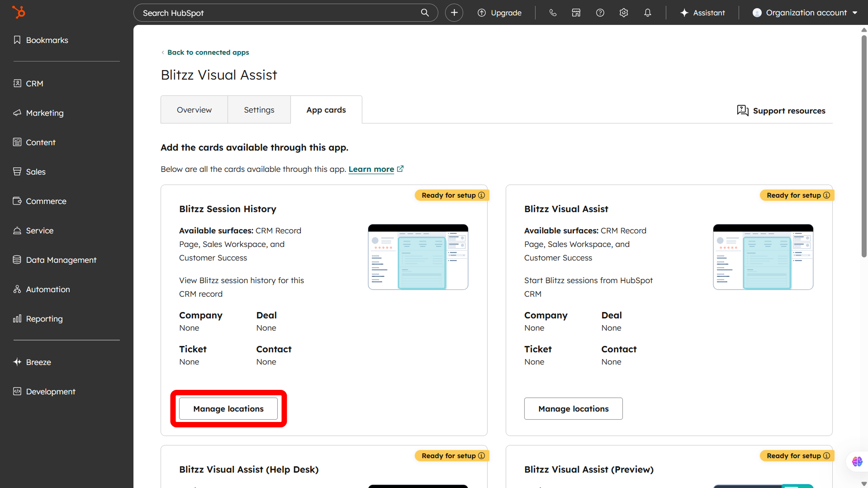Follow the Learn more link
This screenshot has width=868, height=488.
371,169
